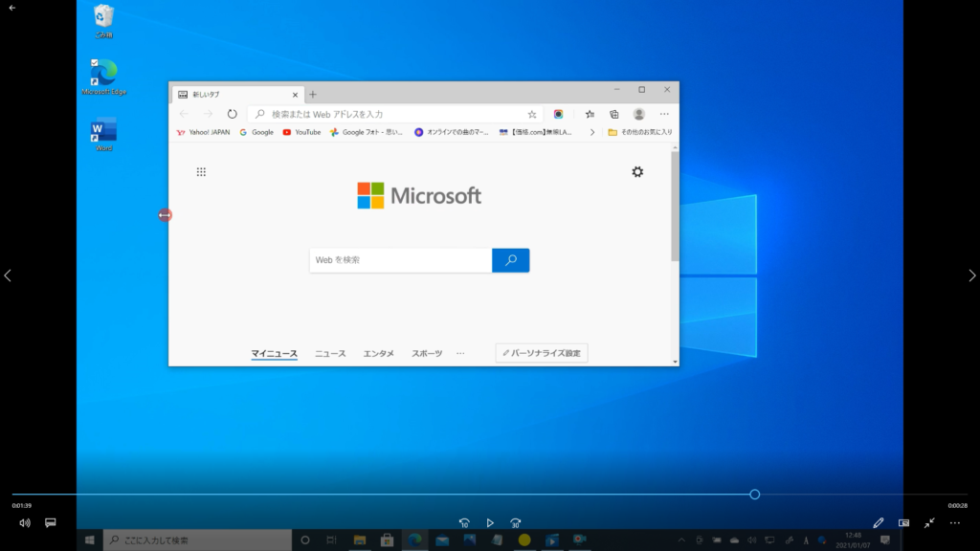Screen dimensions: 980x551
Task: Click the page settings gear icon
Action: coord(637,171)
